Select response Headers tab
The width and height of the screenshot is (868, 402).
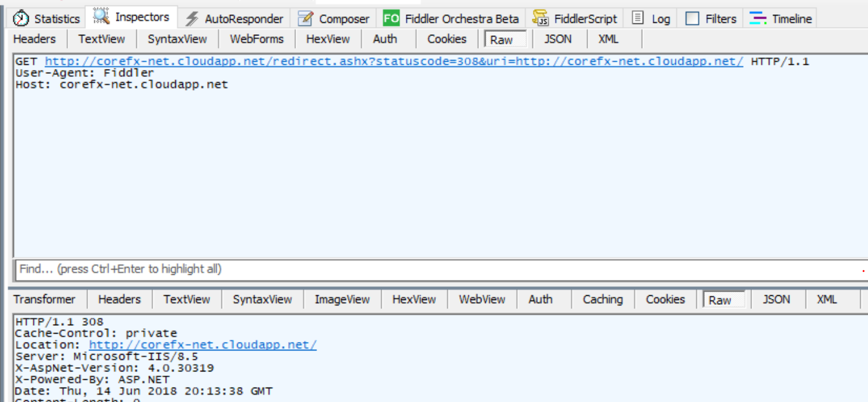pos(119,299)
